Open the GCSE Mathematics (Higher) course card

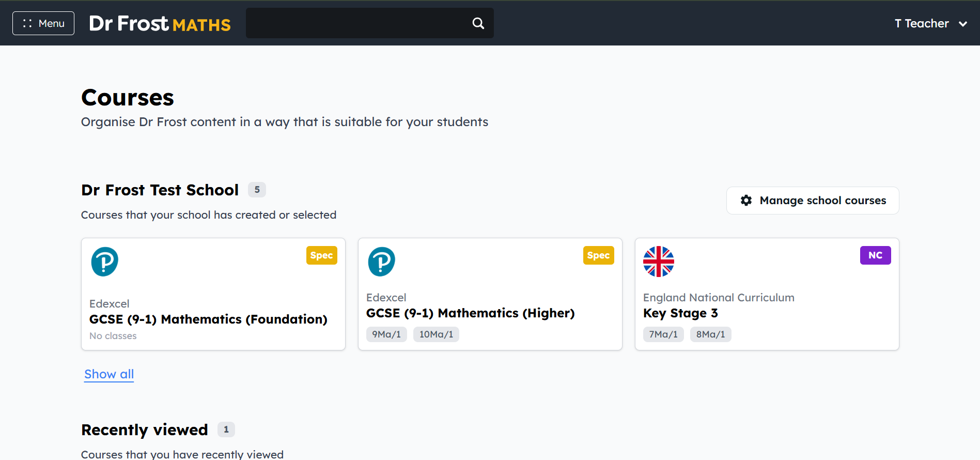point(490,294)
